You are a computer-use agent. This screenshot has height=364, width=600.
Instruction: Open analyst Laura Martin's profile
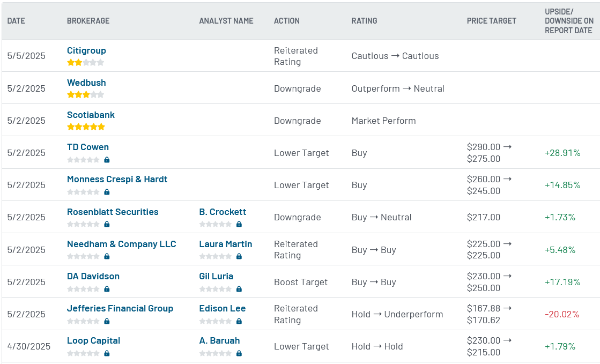click(x=225, y=244)
